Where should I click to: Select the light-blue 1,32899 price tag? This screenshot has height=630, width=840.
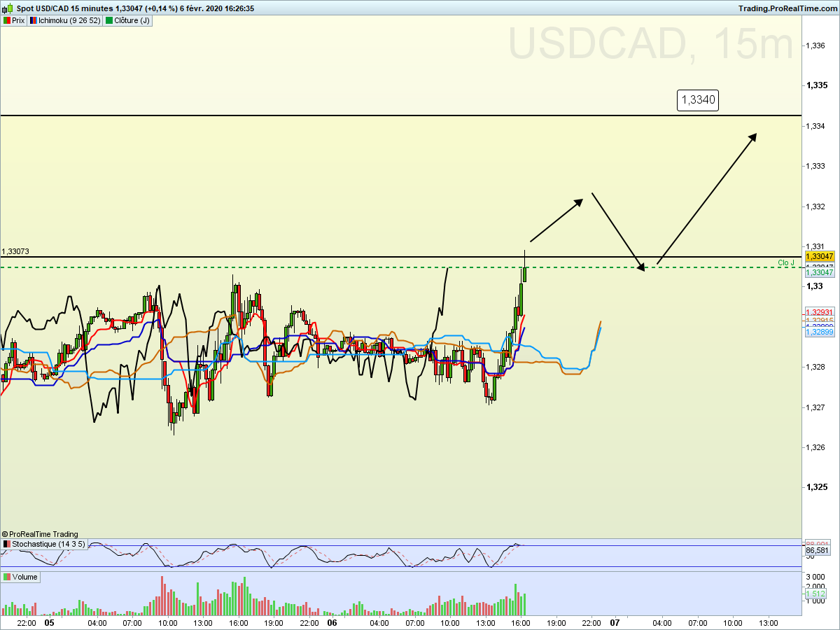coord(819,332)
